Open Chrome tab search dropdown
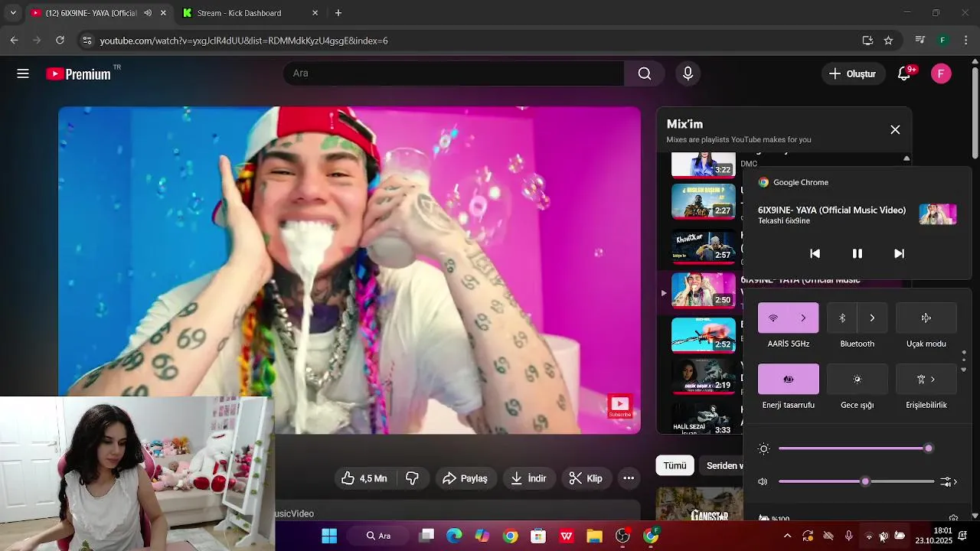Viewport: 980px width, 551px height. 13,13
